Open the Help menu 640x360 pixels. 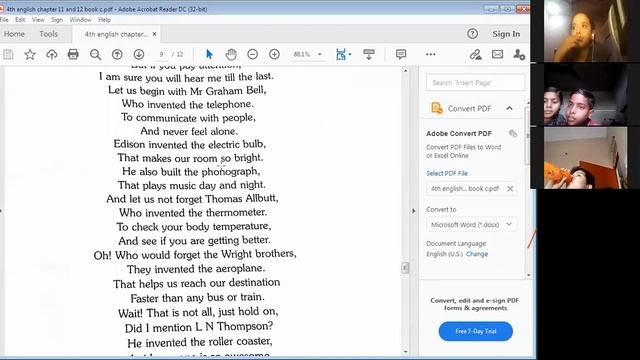(104, 20)
